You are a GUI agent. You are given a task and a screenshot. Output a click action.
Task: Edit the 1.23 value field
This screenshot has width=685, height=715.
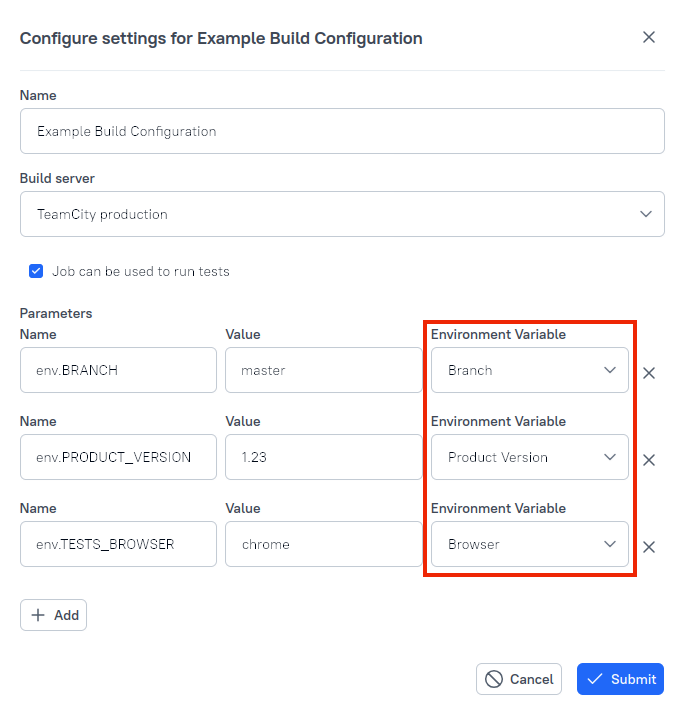pos(324,457)
